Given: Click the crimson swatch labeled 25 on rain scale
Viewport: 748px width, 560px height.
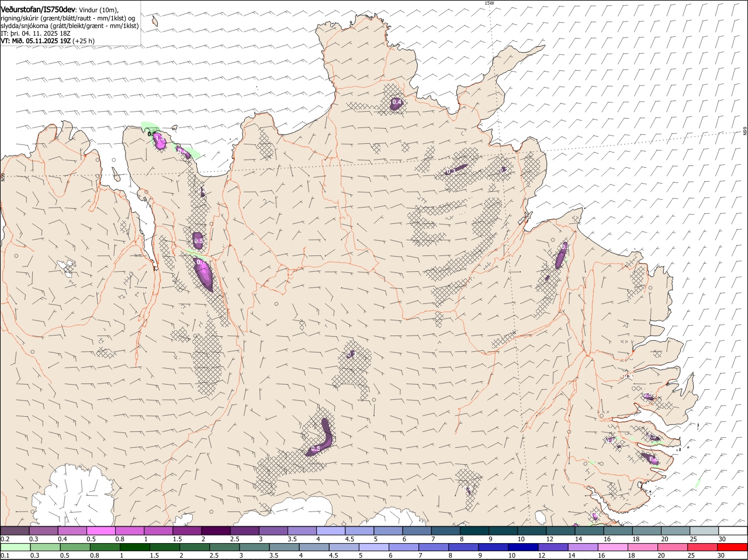Looking at the screenshot, I should tap(703, 548).
